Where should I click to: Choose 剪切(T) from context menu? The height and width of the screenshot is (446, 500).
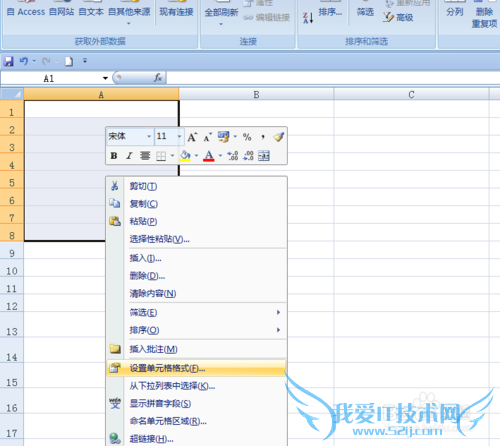click(197, 186)
